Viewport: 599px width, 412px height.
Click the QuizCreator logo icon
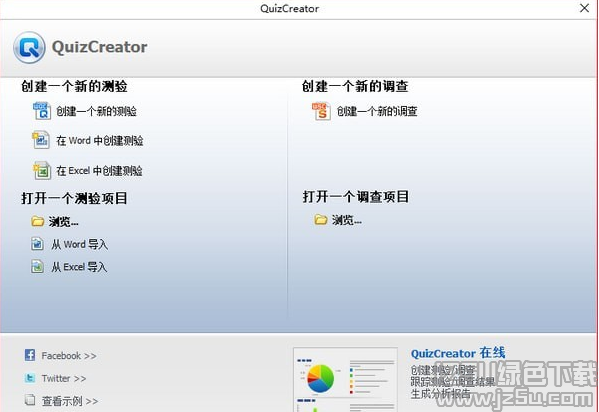point(29,47)
